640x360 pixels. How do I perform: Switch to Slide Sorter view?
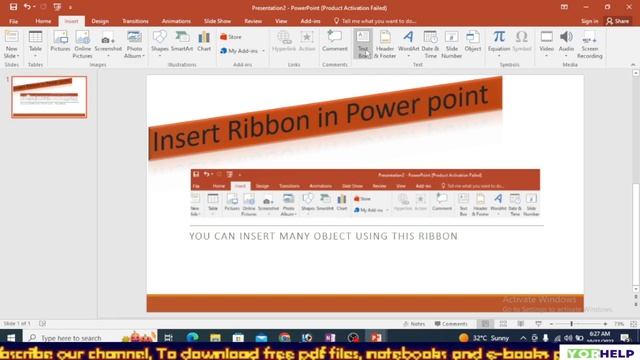(x=503, y=324)
